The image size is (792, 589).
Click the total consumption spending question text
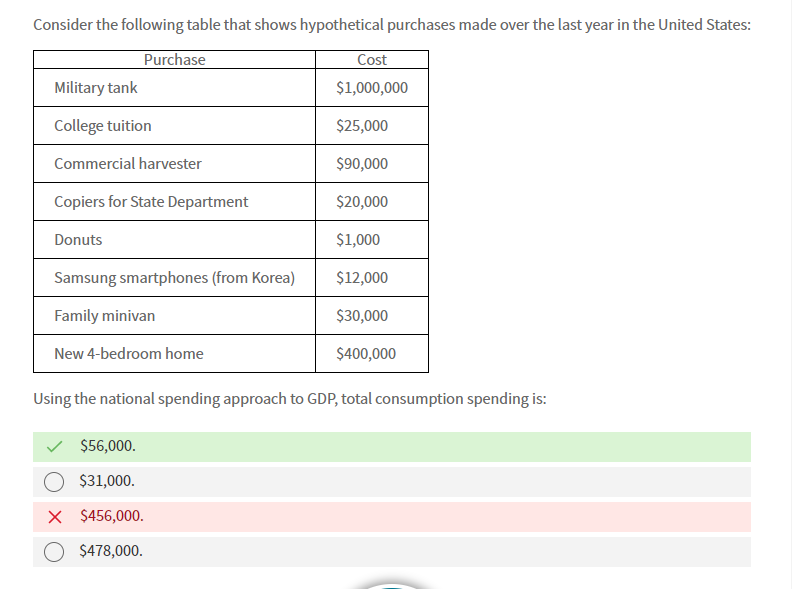[289, 399]
